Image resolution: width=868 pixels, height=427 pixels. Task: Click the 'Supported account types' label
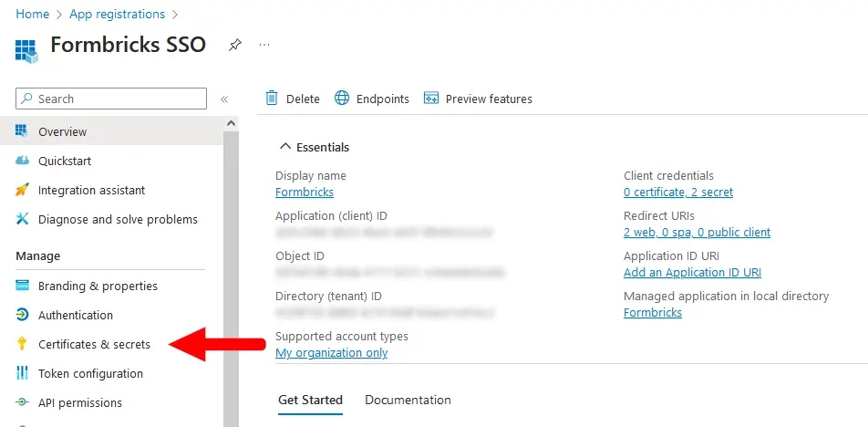point(342,336)
